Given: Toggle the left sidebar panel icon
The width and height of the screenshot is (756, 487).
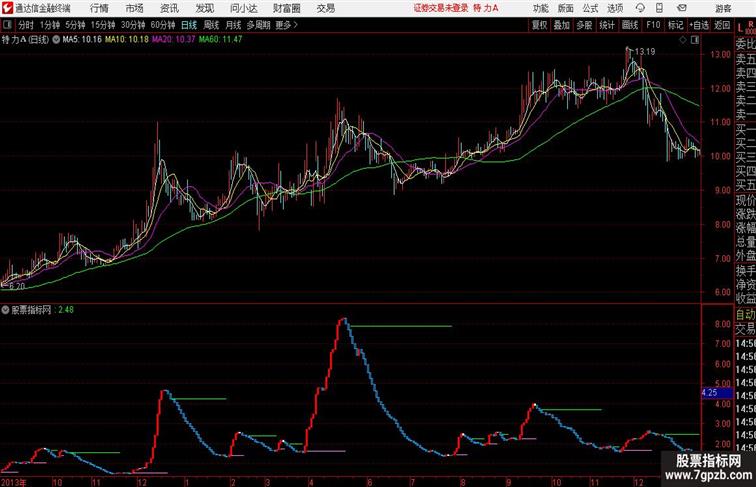Looking at the screenshot, I should [x=7, y=25].
